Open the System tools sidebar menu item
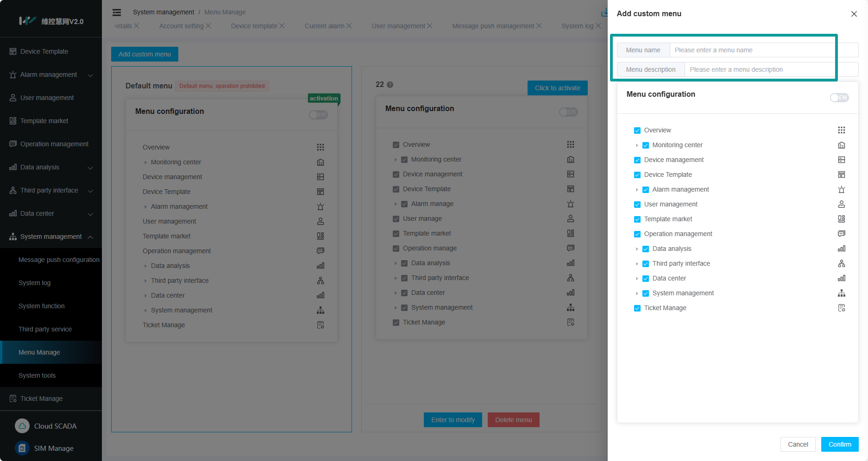 point(37,375)
